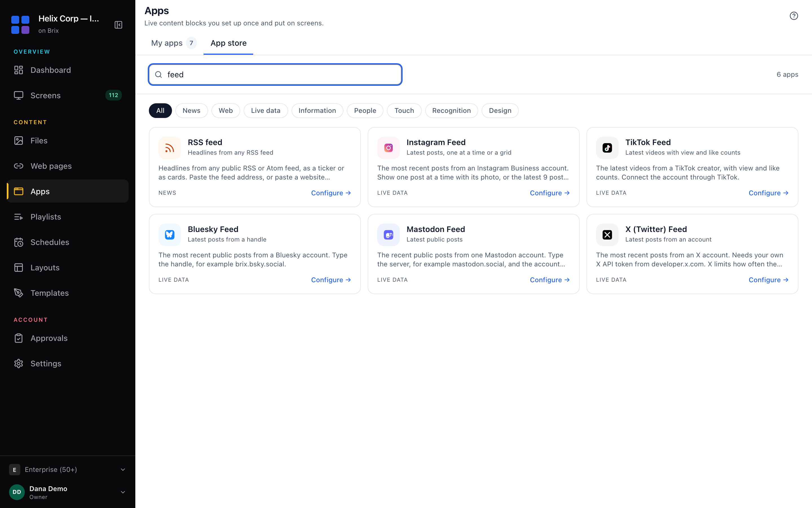Filter apps by Touch category
Viewport: 812px width, 508px height.
click(404, 111)
